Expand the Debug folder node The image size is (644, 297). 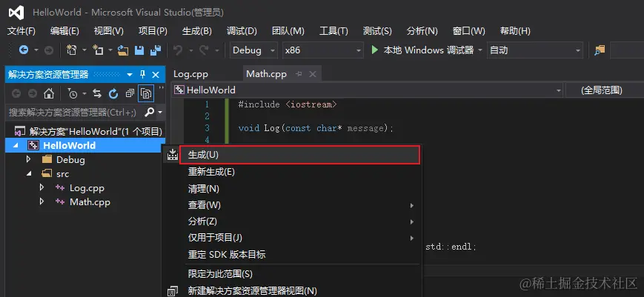[x=28, y=158]
